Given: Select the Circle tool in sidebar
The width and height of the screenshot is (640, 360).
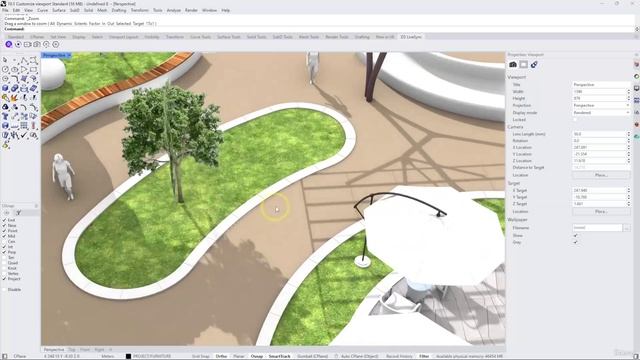Looking at the screenshot, I should click(x=5, y=69).
